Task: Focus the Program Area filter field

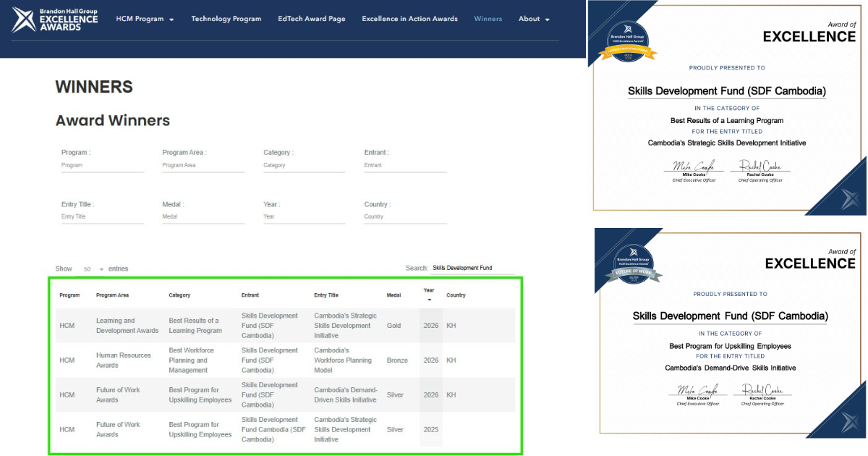Action: tap(203, 166)
